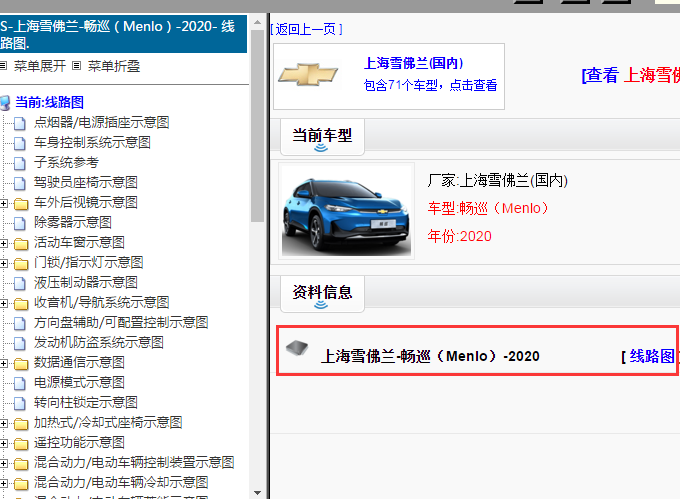This screenshot has width=680, height=499.
Task: Expand the 数据通信示意图 tree node
Action: [3, 363]
